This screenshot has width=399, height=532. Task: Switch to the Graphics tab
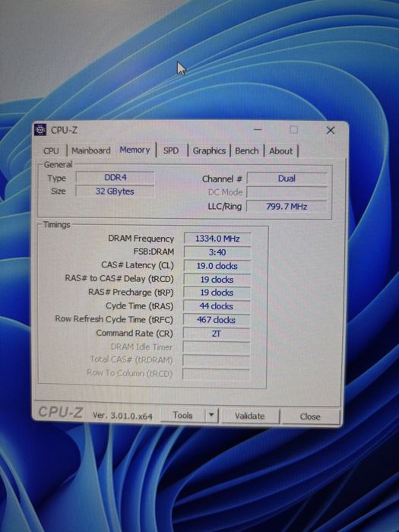coord(209,150)
